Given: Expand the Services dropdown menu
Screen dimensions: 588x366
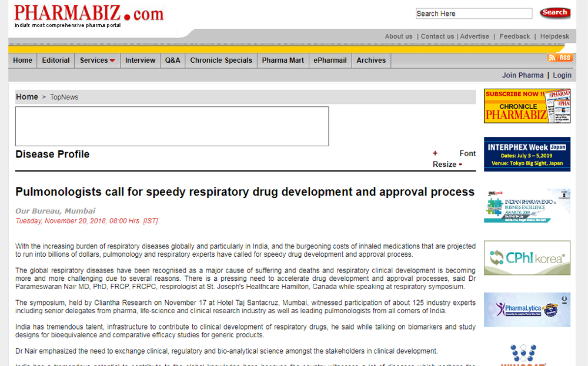Looking at the screenshot, I should click(97, 61).
